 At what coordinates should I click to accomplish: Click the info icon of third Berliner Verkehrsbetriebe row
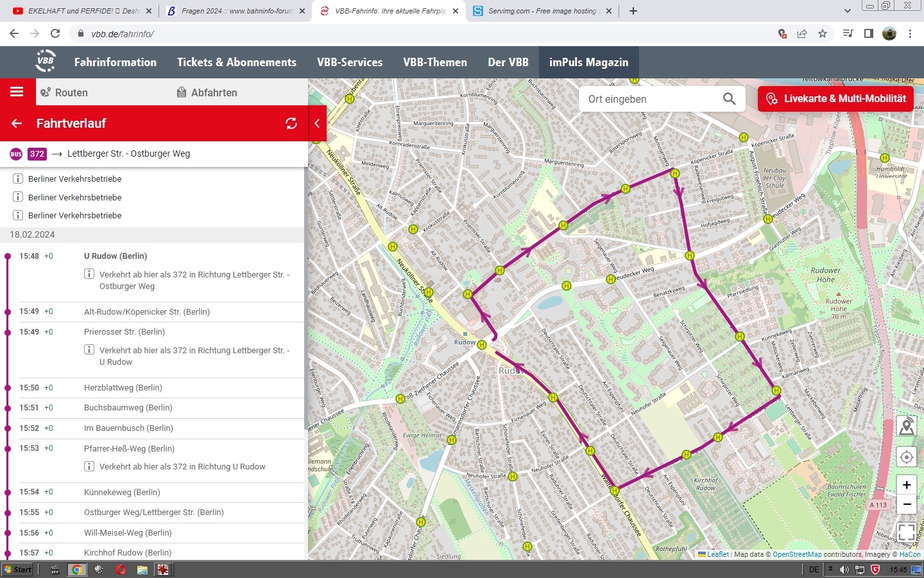pyautogui.click(x=18, y=215)
